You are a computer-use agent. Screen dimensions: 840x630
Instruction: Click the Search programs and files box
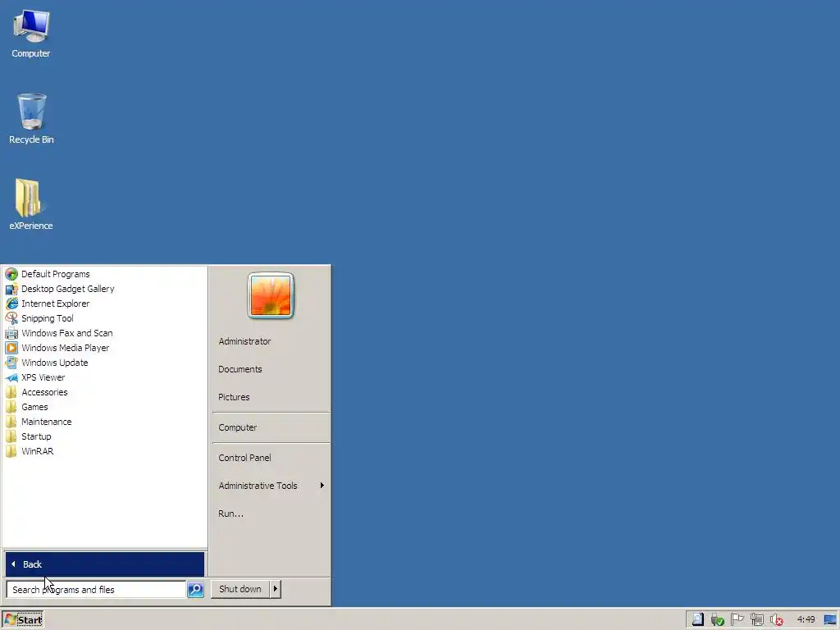point(97,589)
